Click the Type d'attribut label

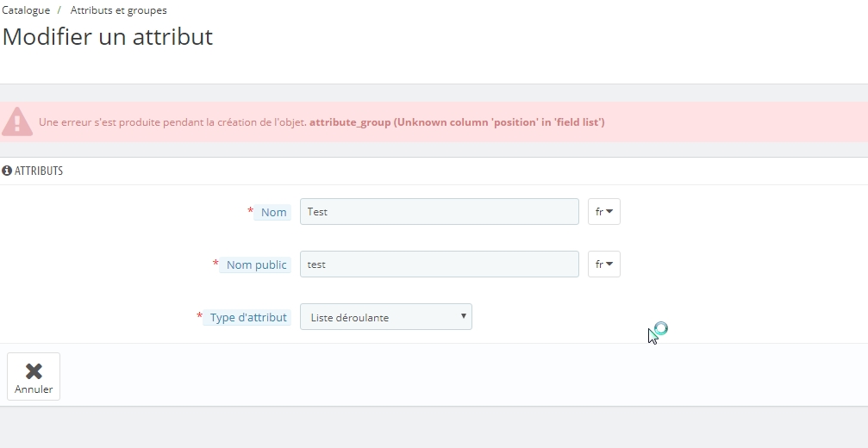(248, 317)
